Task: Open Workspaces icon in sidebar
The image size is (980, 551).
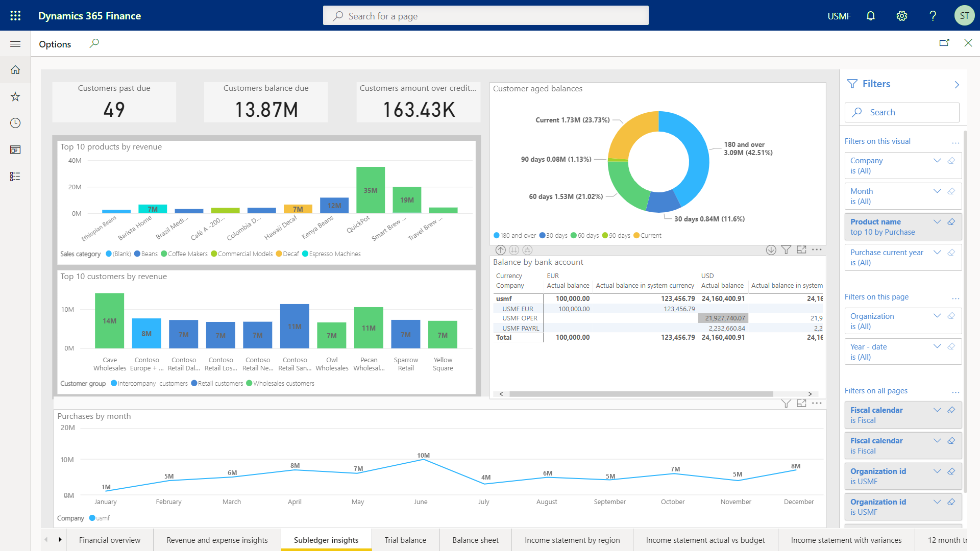Action: [15, 149]
